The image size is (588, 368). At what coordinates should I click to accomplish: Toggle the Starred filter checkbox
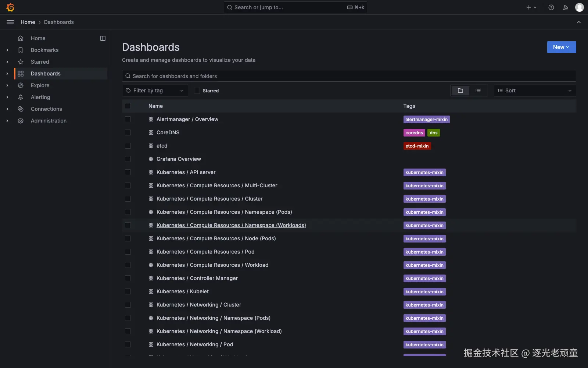tap(197, 91)
